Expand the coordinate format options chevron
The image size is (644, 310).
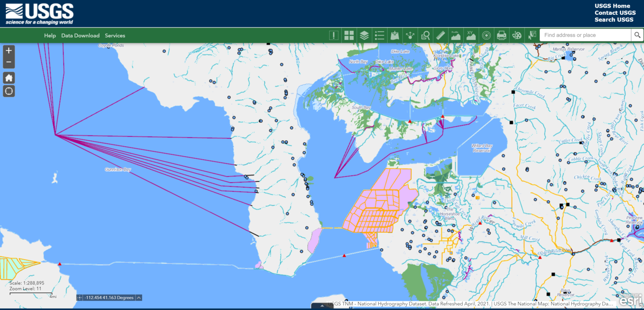[138, 297]
